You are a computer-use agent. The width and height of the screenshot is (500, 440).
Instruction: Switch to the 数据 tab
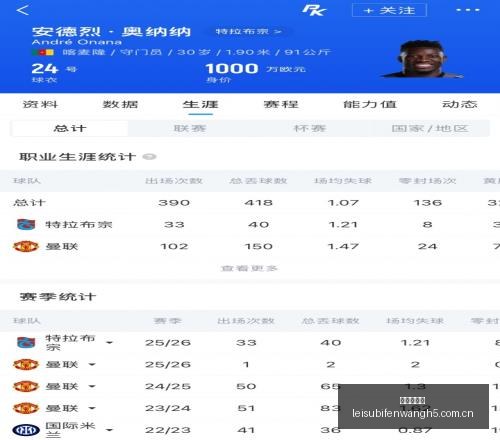click(120, 104)
